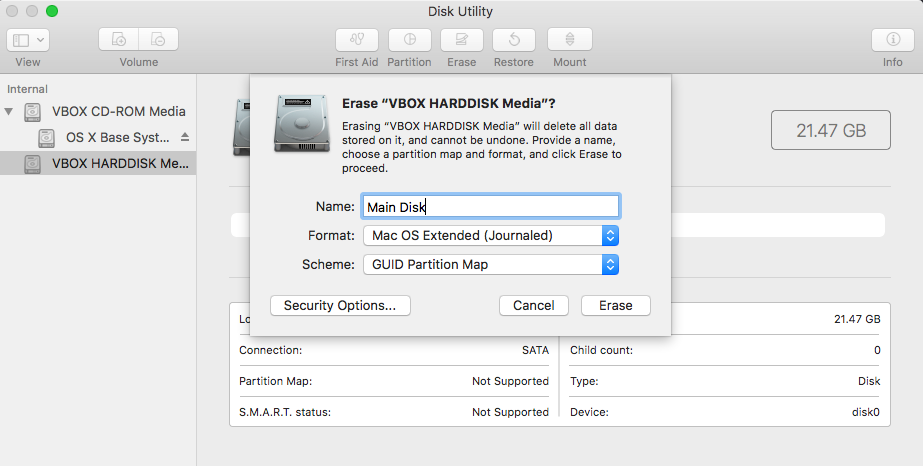Click the VBOX HARDDISK sidebar disk icon

[x=32, y=164]
